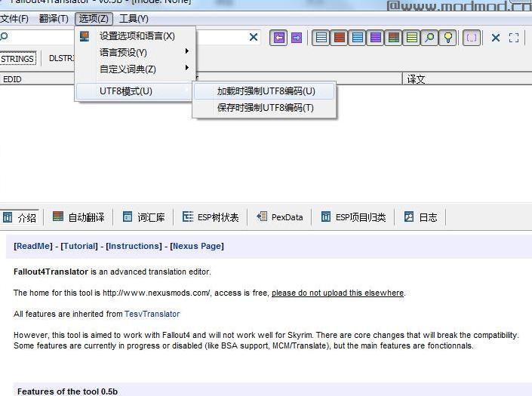
Task: Open the 文件(F) menu
Action: tap(14, 19)
